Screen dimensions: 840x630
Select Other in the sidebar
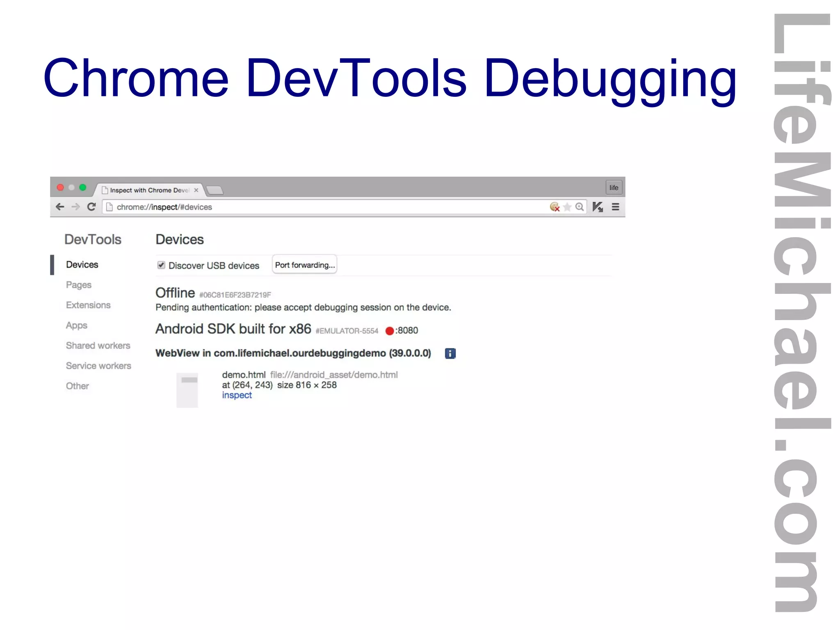(x=78, y=386)
